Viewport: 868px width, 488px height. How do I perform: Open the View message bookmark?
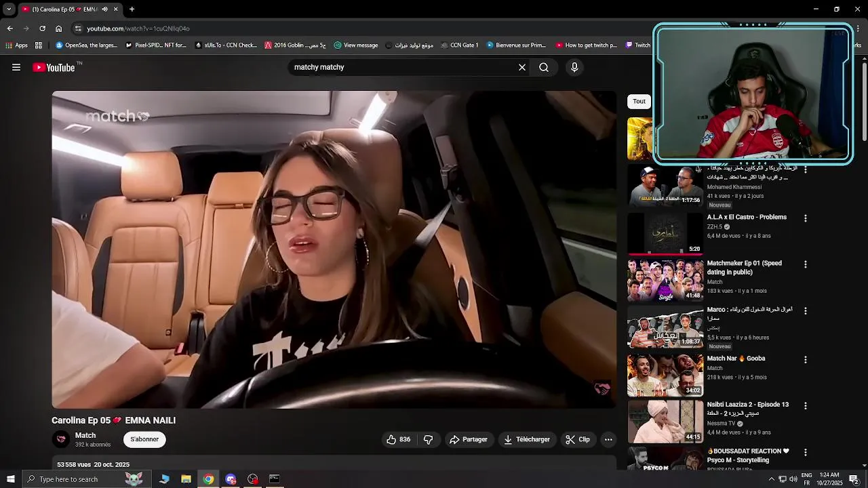tap(356, 45)
